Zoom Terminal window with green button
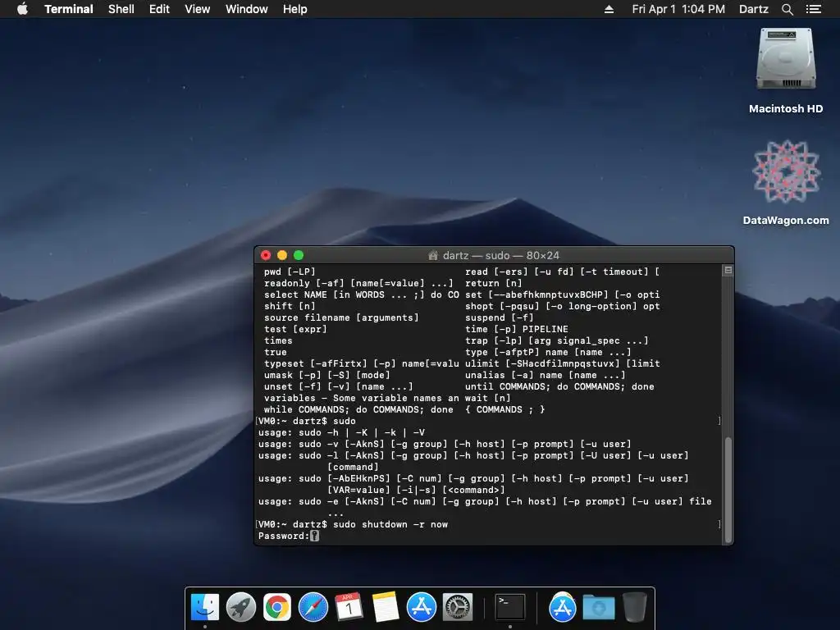This screenshot has height=630, width=840. 299,256
